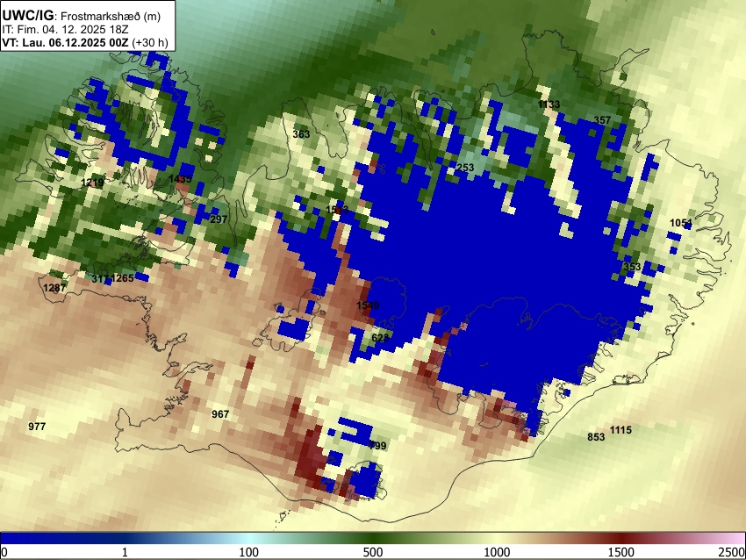
Task: Pick the station value 253 on the map
Action: pos(465,168)
